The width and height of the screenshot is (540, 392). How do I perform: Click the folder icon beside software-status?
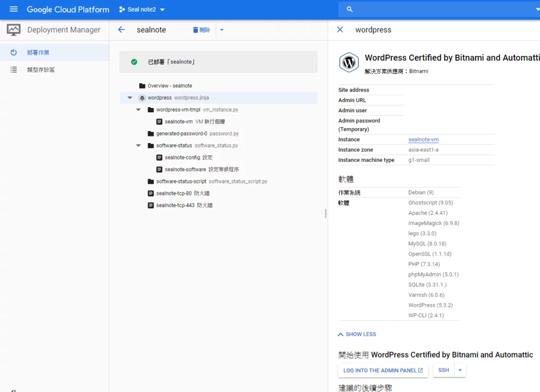click(x=150, y=145)
